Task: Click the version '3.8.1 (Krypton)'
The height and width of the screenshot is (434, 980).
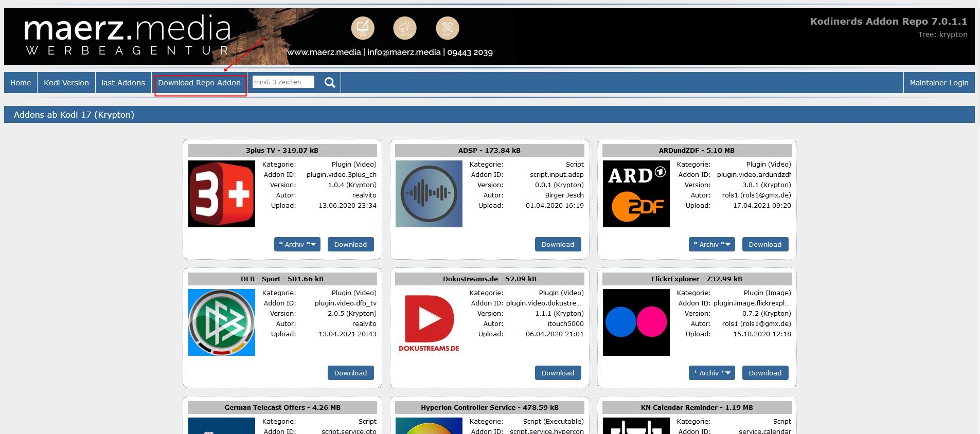Action: (767, 185)
